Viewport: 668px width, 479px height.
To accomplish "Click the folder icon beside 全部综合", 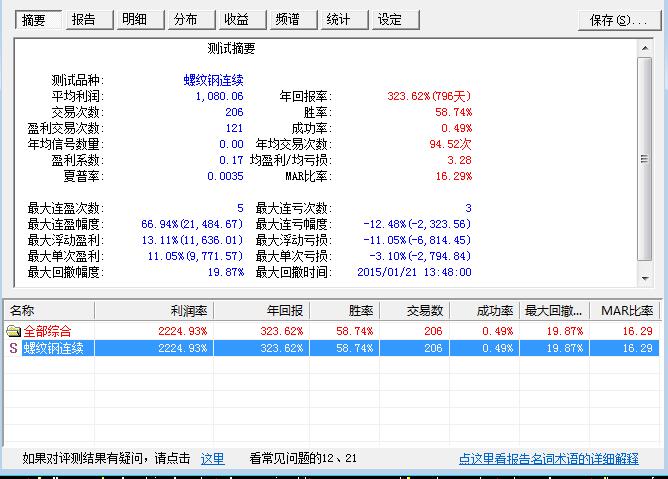I will pyautogui.click(x=14, y=331).
